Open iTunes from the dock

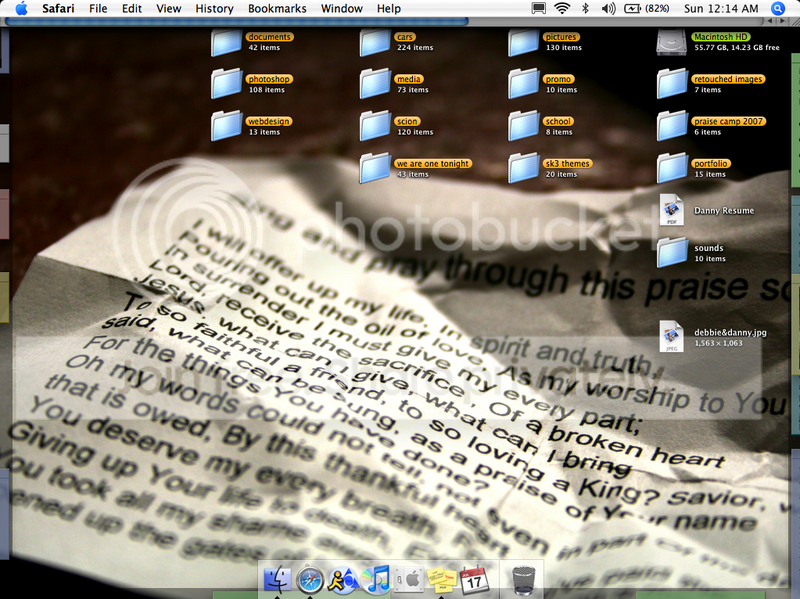[376, 578]
